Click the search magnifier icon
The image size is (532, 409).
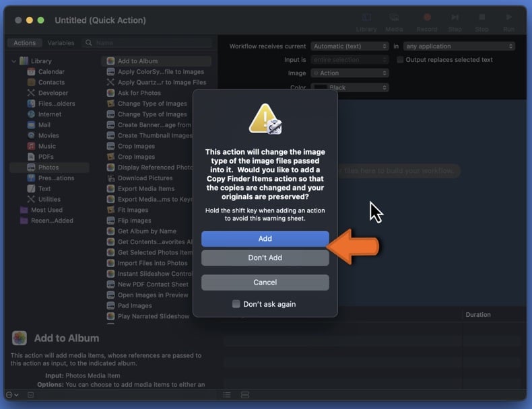tap(88, 42)
